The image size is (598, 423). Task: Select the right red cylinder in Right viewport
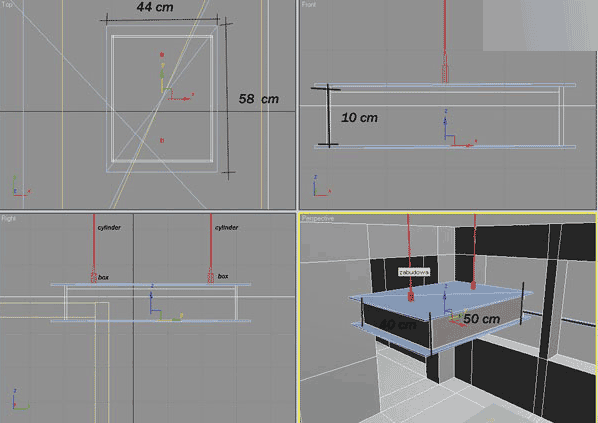pos(211,241)
